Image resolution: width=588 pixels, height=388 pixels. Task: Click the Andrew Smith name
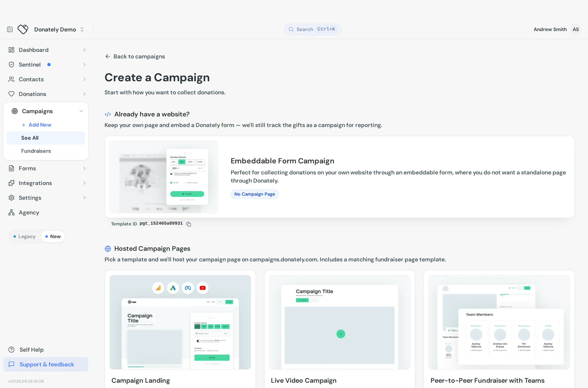550,29
